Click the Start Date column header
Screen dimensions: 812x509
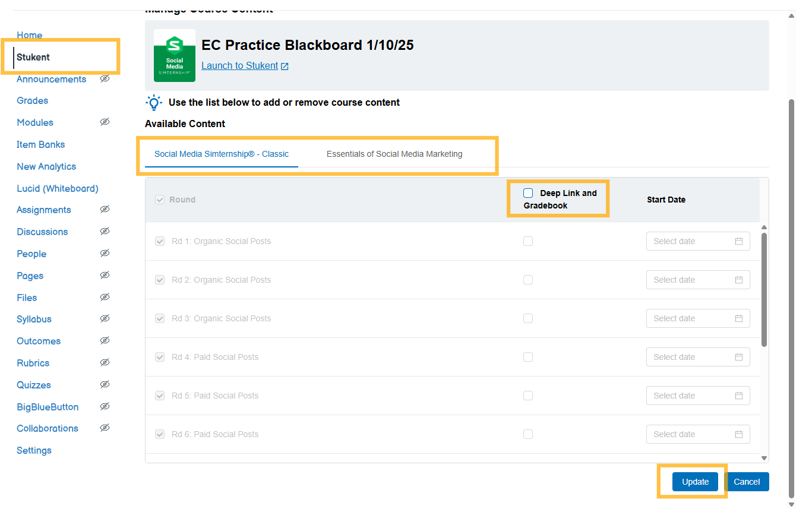tap(666, 200)
